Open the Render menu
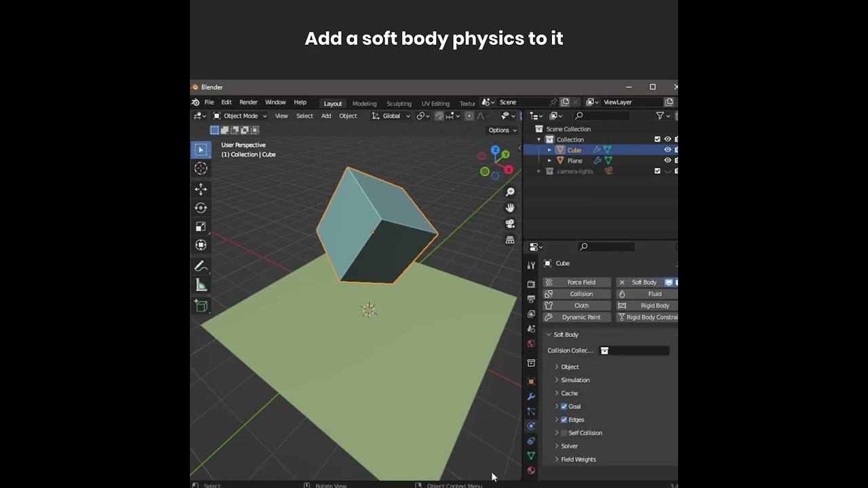Image resolution: width=868 pixels, height=488 pixels. point(248,102)
